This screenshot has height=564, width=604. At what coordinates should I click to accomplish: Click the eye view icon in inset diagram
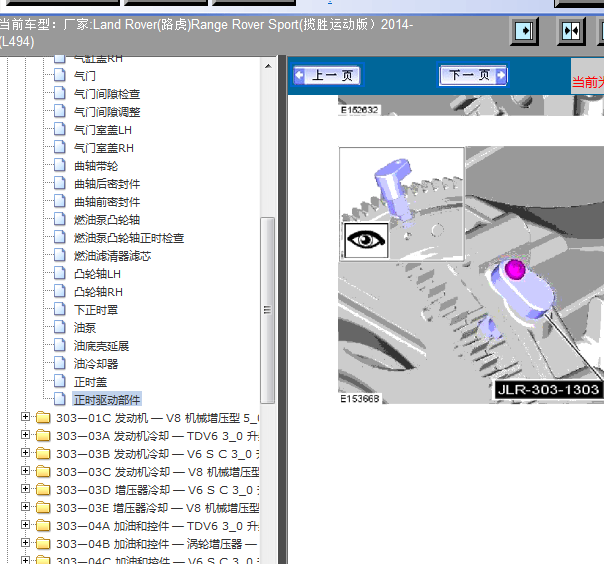366,240
